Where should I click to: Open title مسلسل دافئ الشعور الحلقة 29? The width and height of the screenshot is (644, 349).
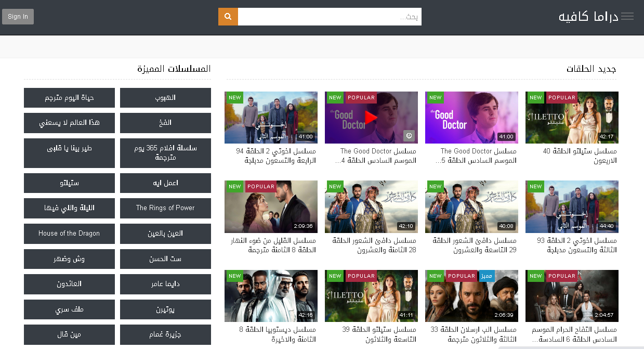tap(475, 245)
